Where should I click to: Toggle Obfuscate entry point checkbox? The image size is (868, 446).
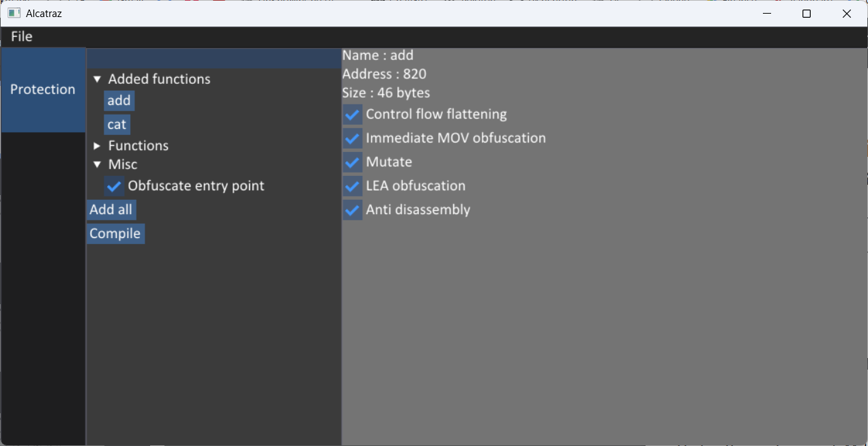click(115, 186)
